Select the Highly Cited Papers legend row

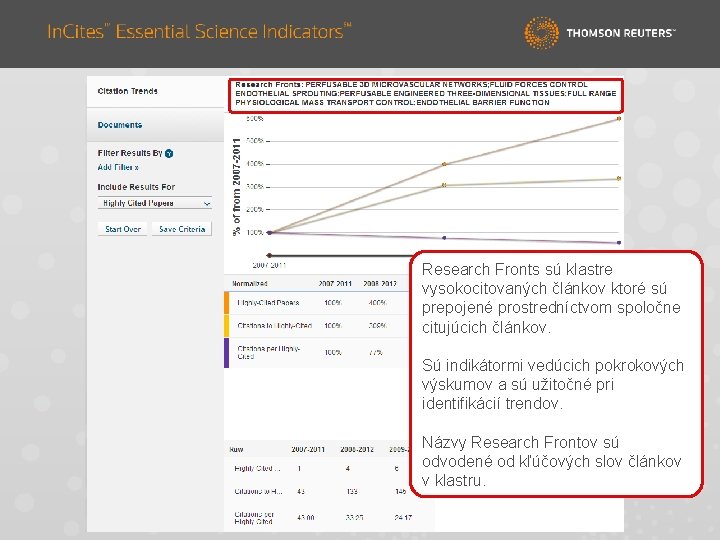316,303
